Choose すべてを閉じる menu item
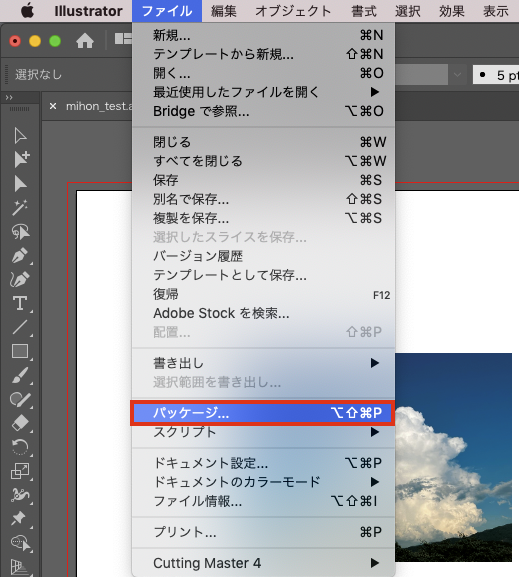519x577 pixels. pyautogui.click(x=263, y=161)
